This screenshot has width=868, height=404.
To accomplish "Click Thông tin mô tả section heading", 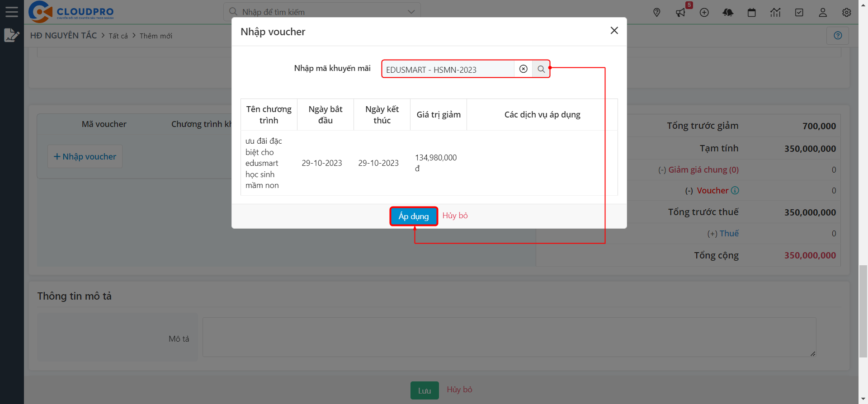I will [x=75, y=296].
